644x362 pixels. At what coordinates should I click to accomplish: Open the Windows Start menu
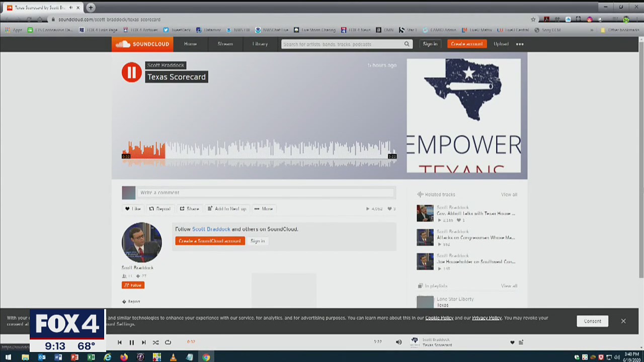(8, 357)
